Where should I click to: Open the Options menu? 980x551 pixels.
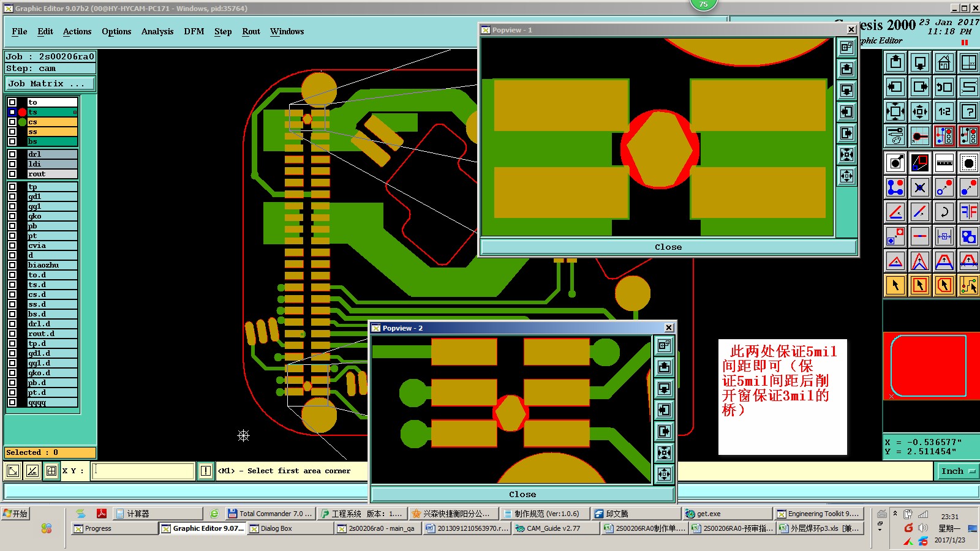116,31
